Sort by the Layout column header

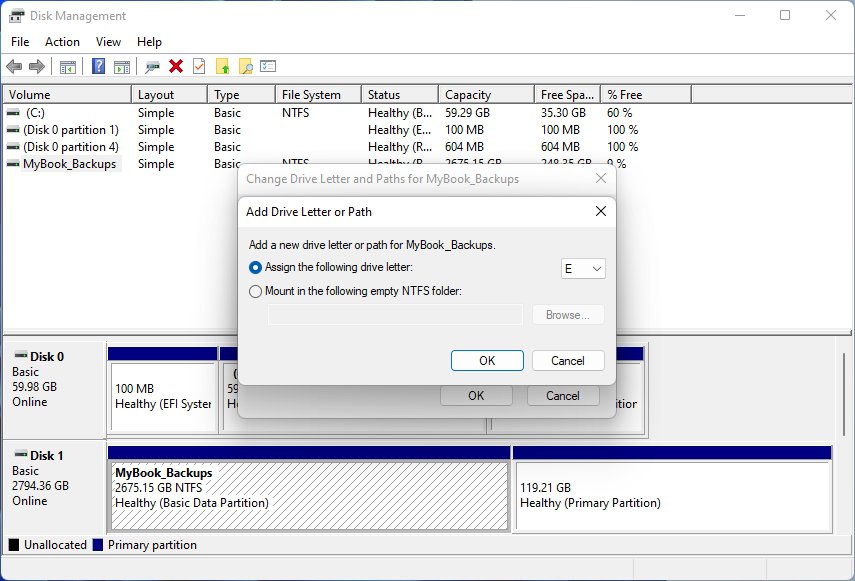point(170,94)
